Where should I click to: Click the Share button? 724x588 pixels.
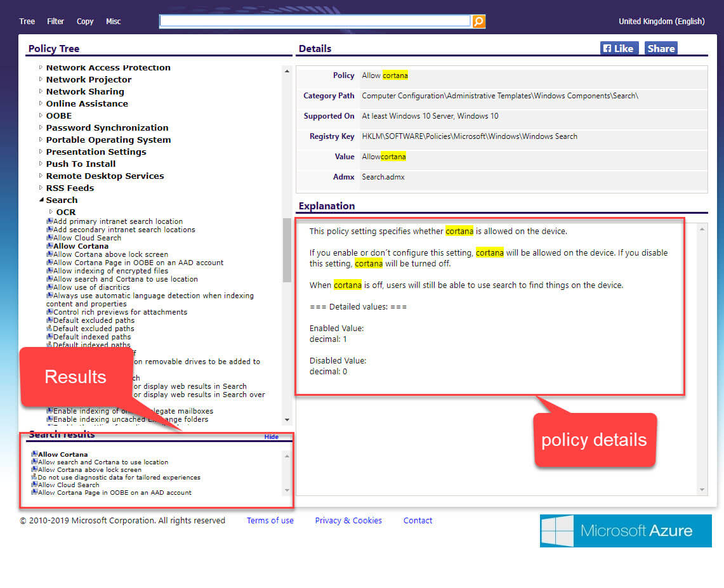click(x=661, y=48)
